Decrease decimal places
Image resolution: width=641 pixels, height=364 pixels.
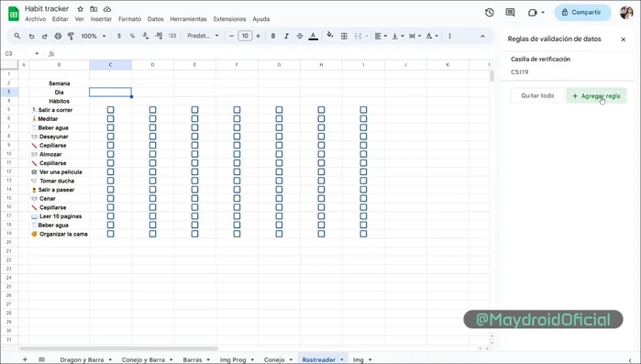coord(146,36)
